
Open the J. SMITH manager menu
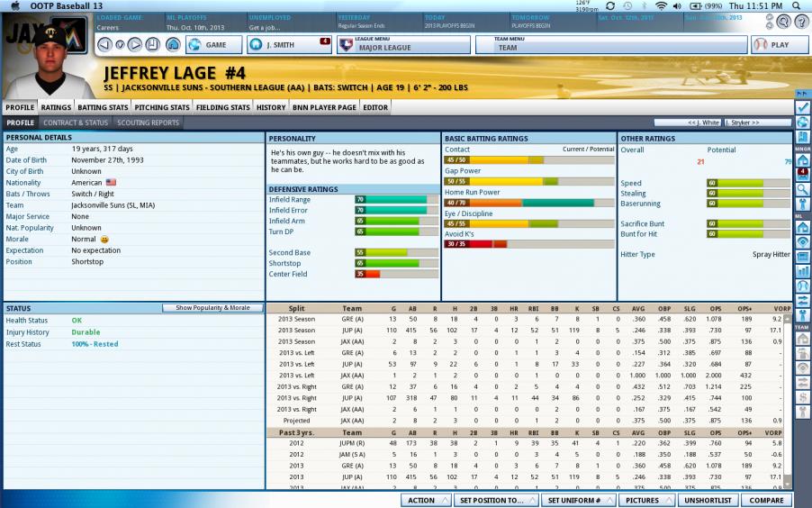coord(289,44)
